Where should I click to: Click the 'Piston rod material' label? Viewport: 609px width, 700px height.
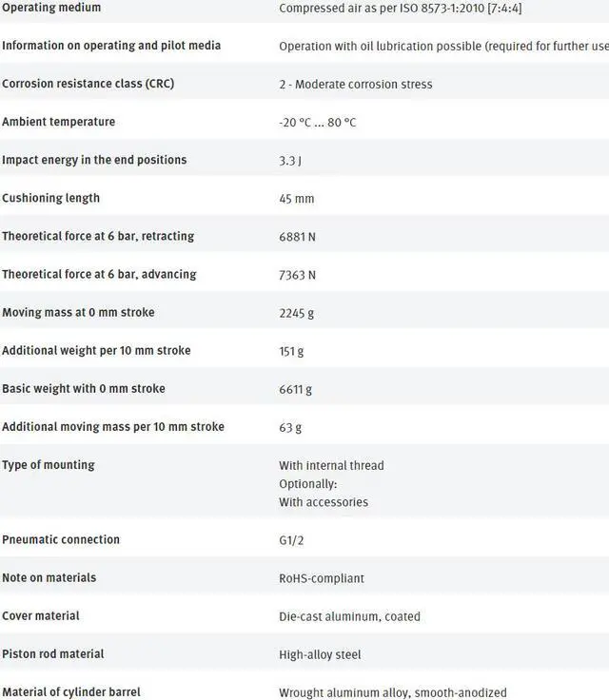(52, 653)
